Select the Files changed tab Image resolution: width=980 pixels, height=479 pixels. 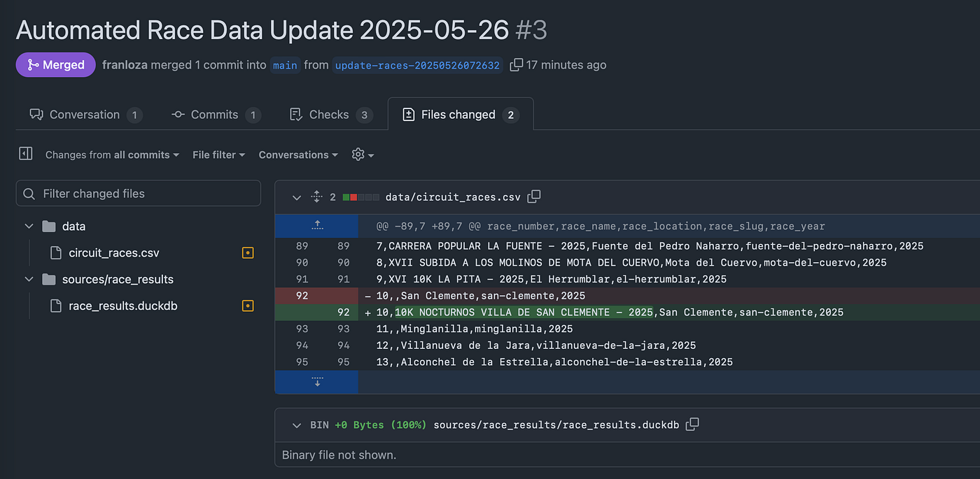(461, 115)
